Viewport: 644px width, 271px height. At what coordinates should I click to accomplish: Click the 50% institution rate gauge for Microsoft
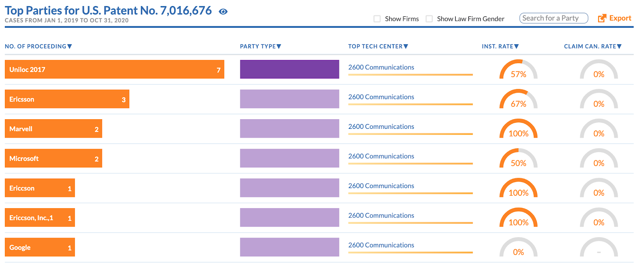click(518, 159)
